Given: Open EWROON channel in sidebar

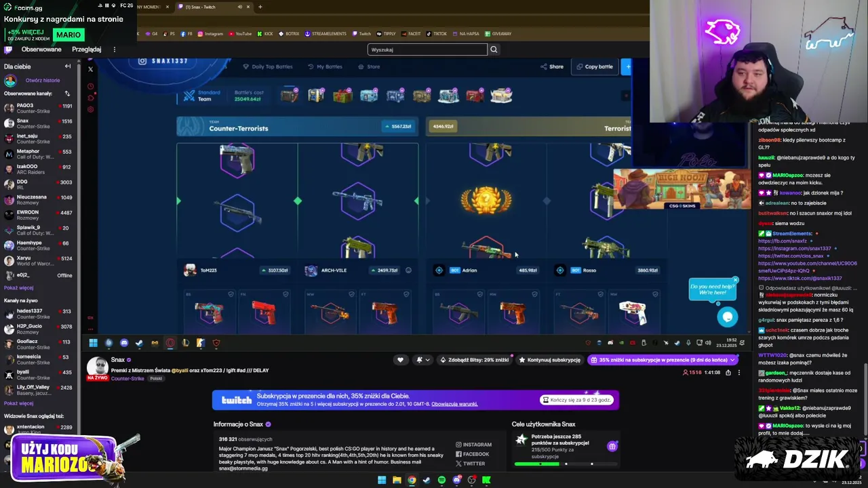Looking at the screenshot, I should (x=37, y=215).
